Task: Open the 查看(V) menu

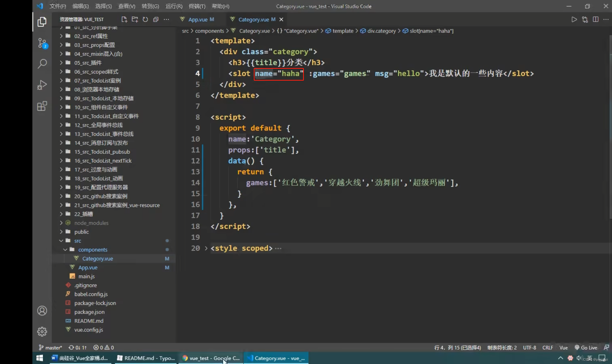Action: (x=127, y=6)
